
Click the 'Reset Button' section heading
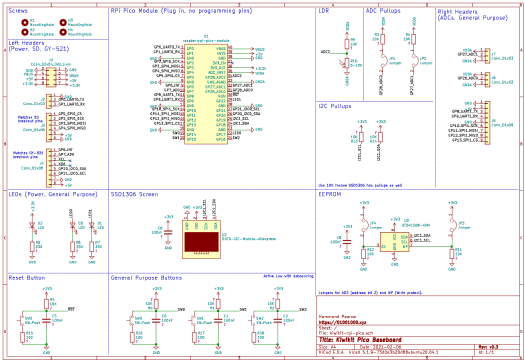27,278
